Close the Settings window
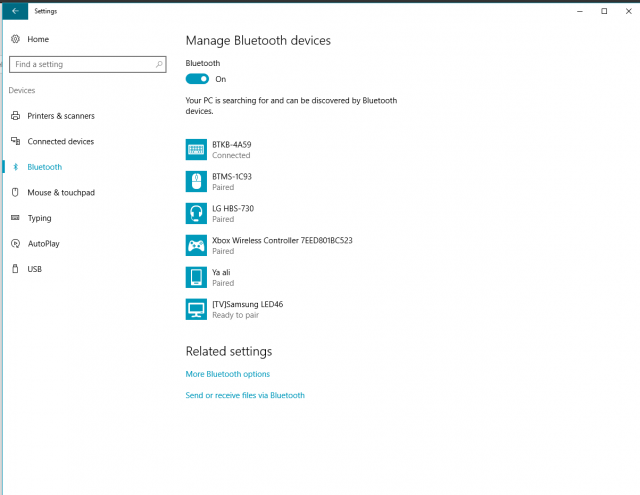This screenshot has height=495, width=640. pyautogui.click(x=629, y=11)
